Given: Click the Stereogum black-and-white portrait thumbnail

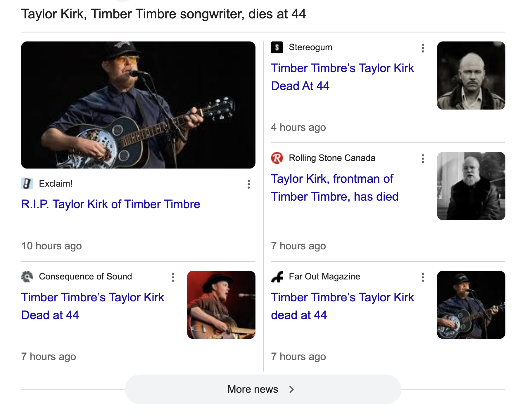Looking at the screenshot, I should click(471, 76).
